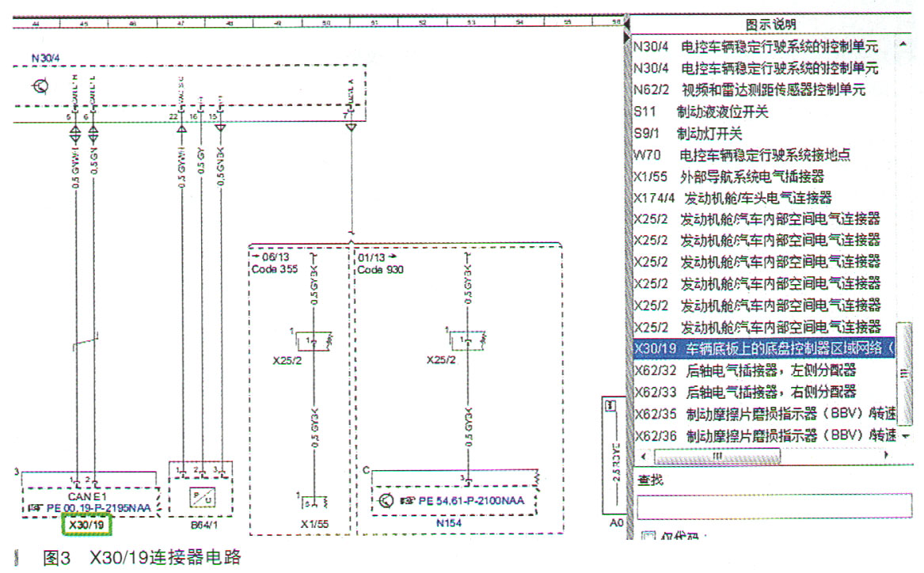This screenshot has width=924, height=573.
Task: Select legend row X174/4 发动机舱/车头电气连接器
Action: [763, 198]
